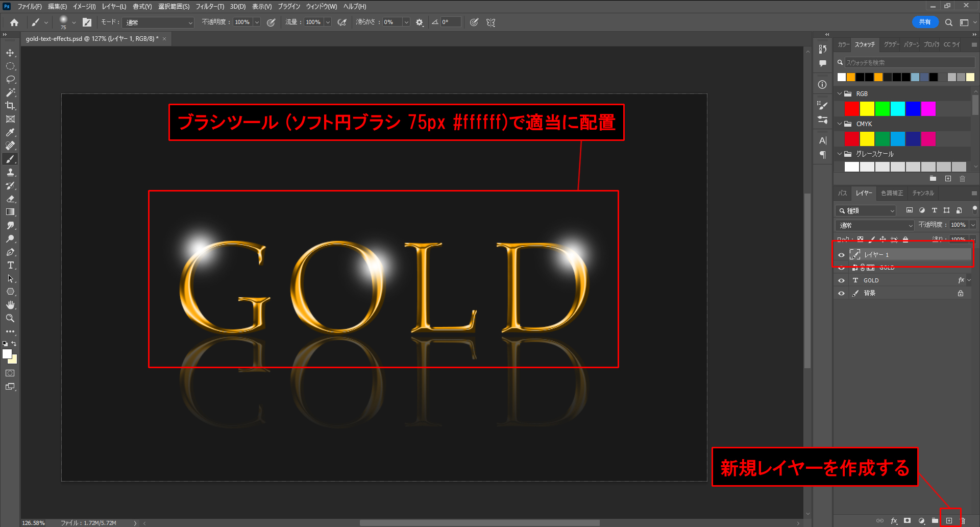The image size is (980, 527).
Task: Click the スウォッチを検索 search field
Action: [x=909, y=63]
